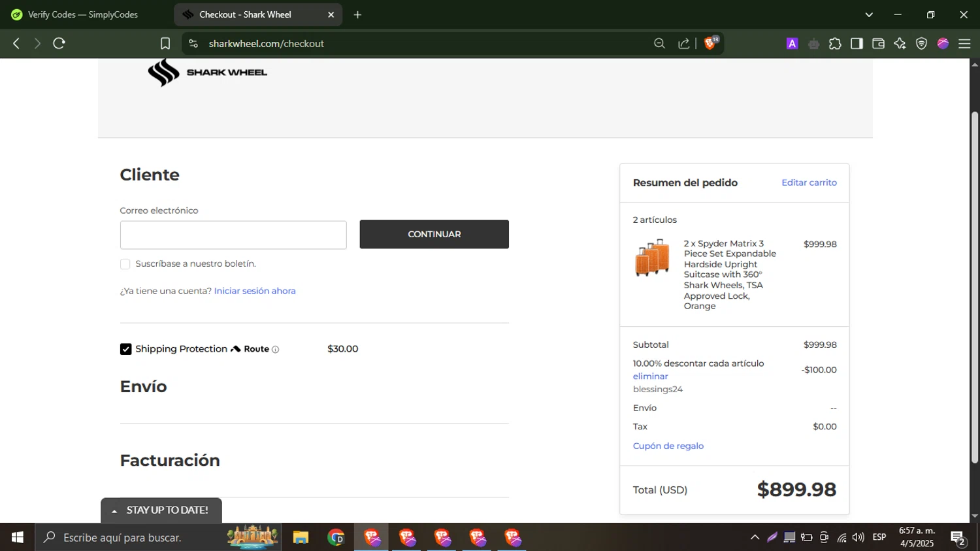Click the CONTINUAR button

434,234
